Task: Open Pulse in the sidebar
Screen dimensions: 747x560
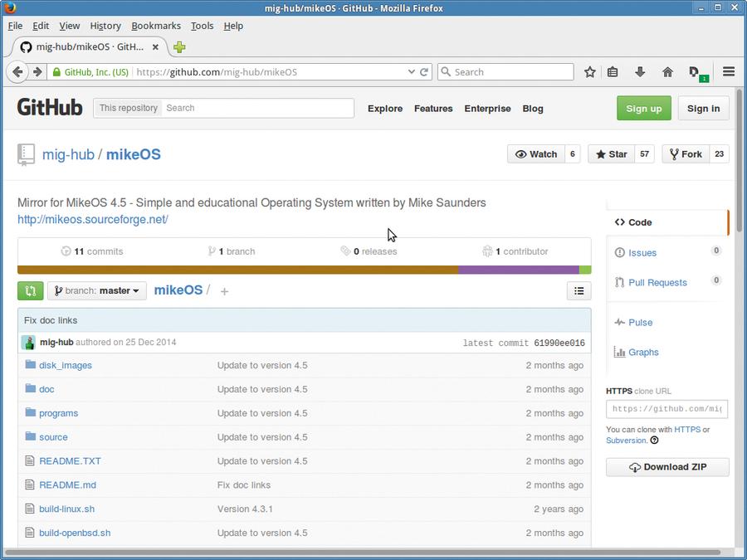Action: tap(640, 323)
